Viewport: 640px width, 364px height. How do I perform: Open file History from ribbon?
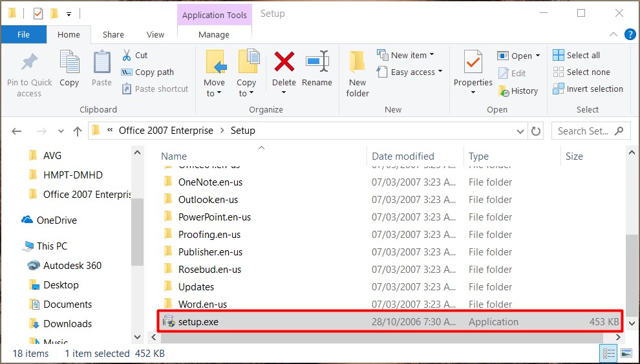click(x=518, y=91)
